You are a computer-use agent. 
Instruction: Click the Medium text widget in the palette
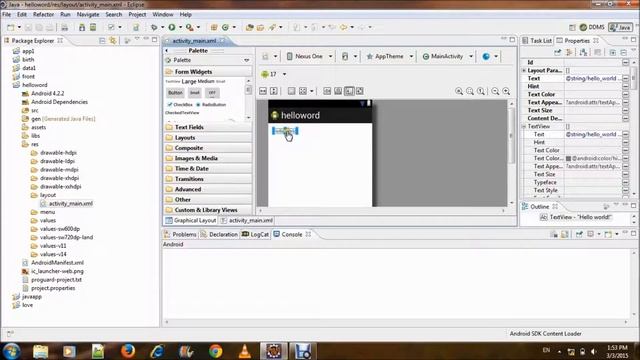206,81
